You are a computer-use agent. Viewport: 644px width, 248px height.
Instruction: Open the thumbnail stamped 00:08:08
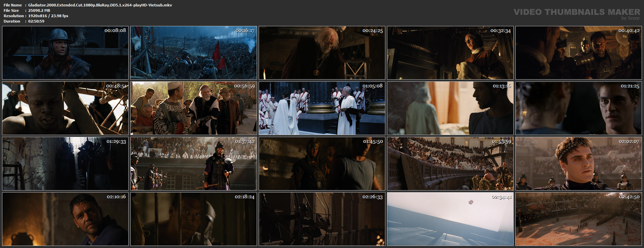tap(65, 53)
